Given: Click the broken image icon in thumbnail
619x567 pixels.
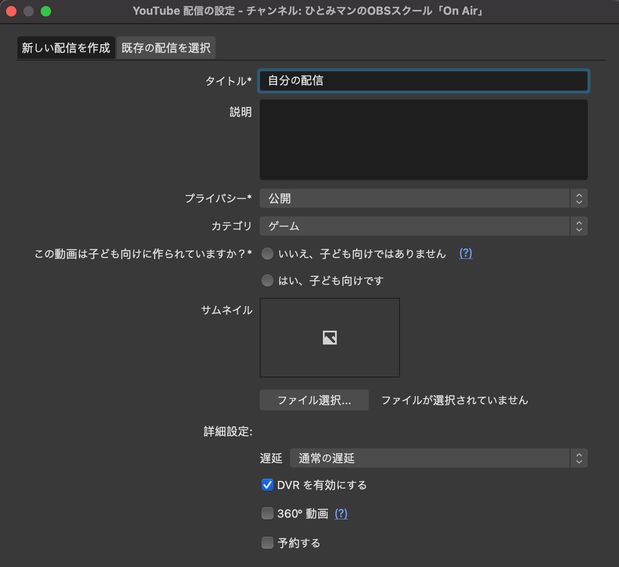Looking at the screenshot, I should point(330,338).
